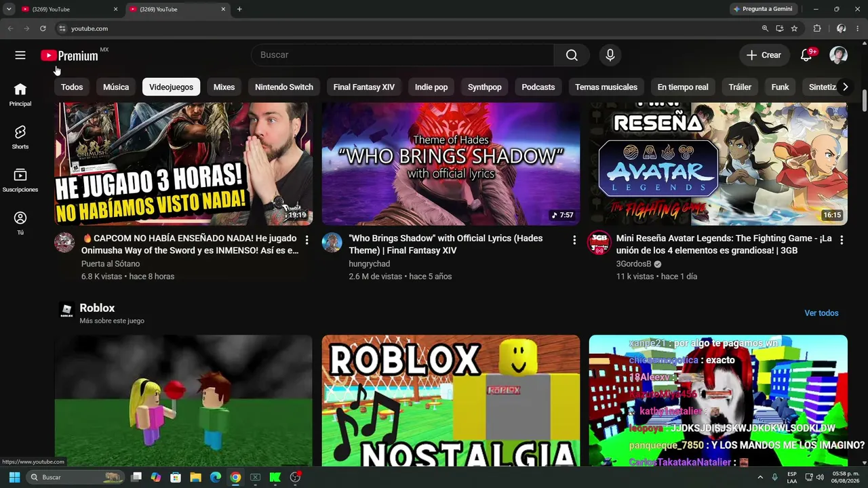Open the 3GordosB channel name
This screenshot has height=488, width=868.
[x=633, y=264]
